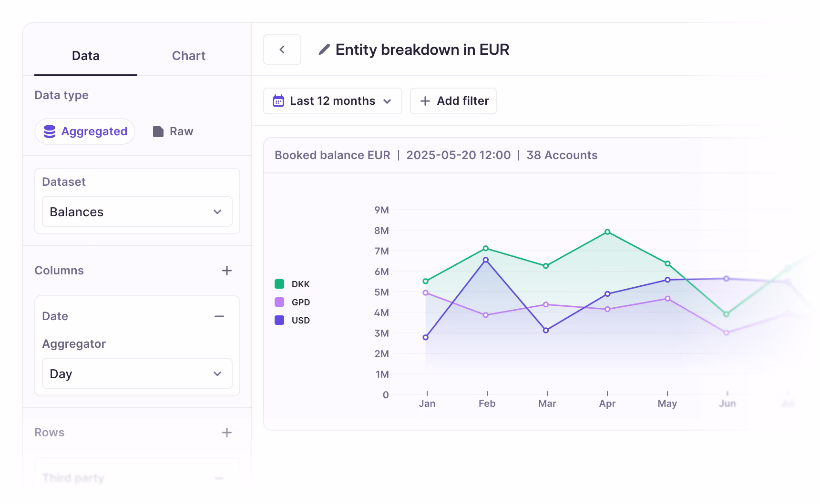The height and width of the screenshot is (504, 820).
Task: Click the Mar label on the x-axis
Action: tap(547, 403)
